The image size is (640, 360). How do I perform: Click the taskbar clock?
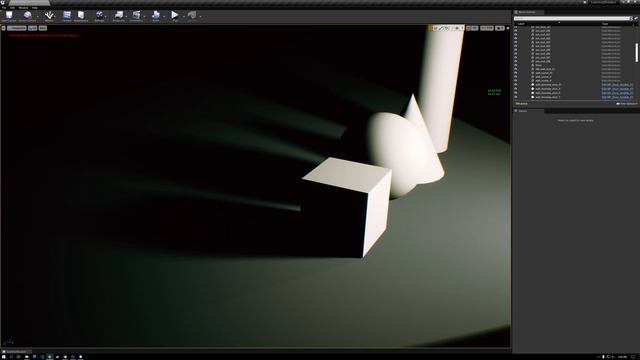tap(622, 357)
